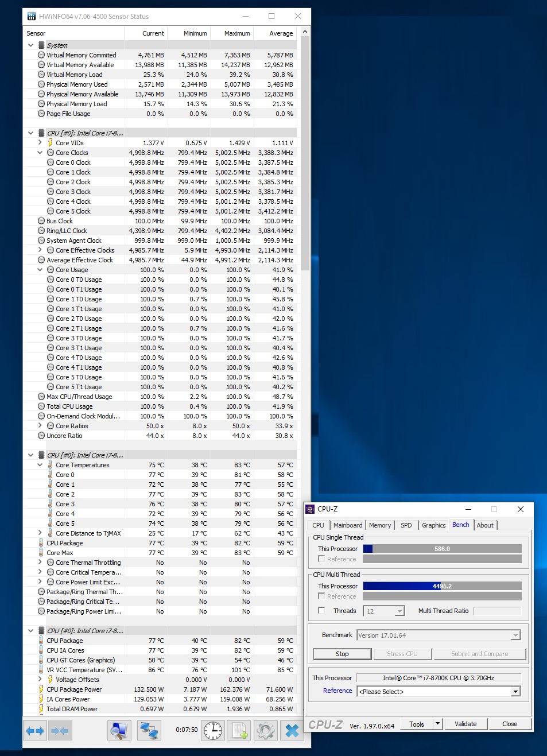The image size is (547, 756).
Task: Click the IA Cores Power lightning icon
Action: click(41, 699)
